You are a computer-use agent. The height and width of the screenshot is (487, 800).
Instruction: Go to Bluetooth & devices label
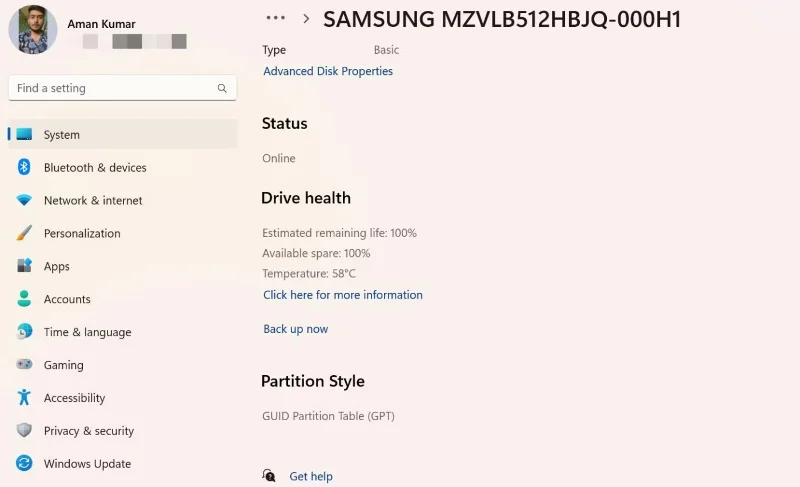click(95, 167)
